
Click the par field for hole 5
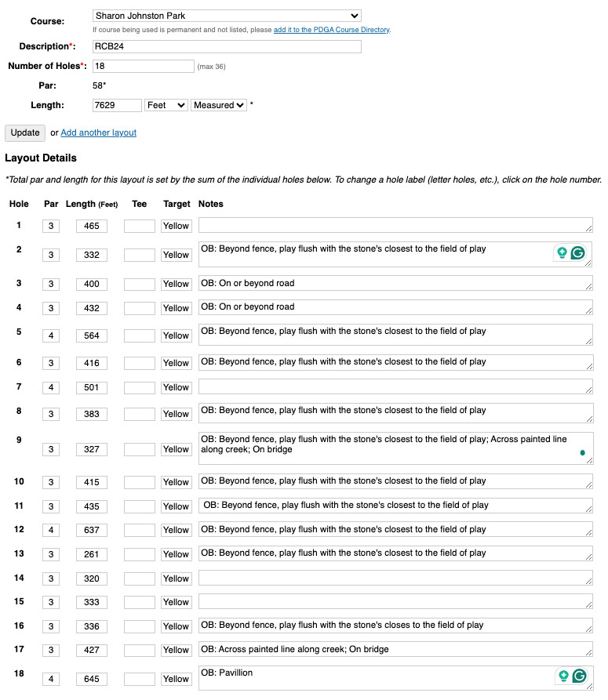51,335
